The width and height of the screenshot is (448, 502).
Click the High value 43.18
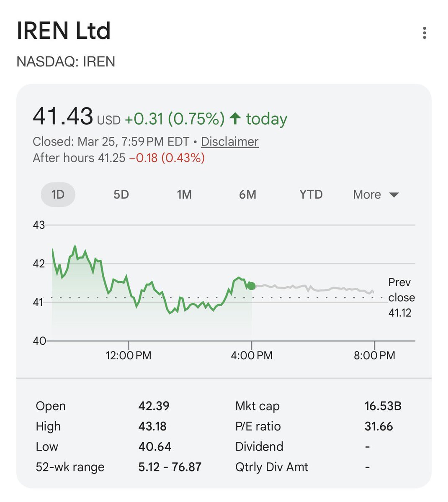pos(152,426)
